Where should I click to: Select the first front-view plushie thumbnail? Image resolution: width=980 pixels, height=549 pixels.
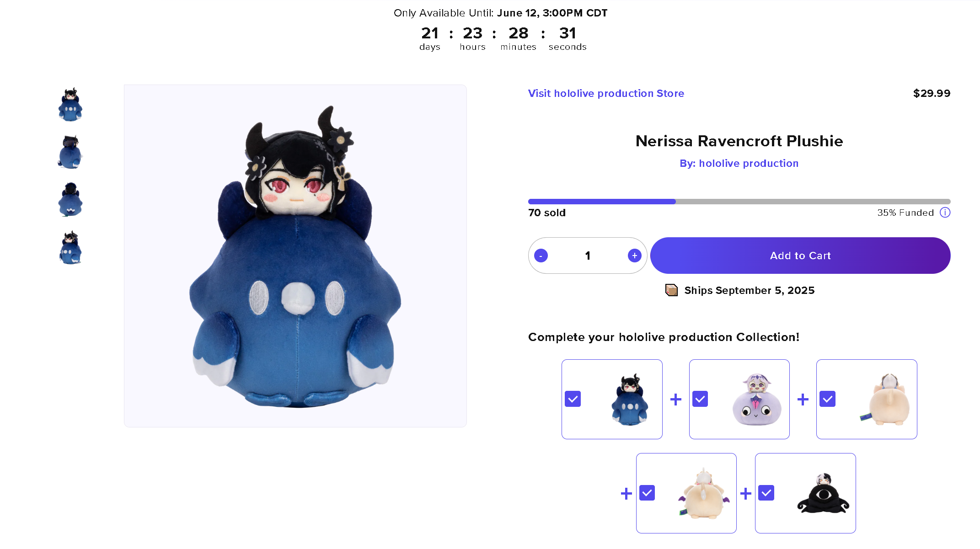click(x=70, y=105)
